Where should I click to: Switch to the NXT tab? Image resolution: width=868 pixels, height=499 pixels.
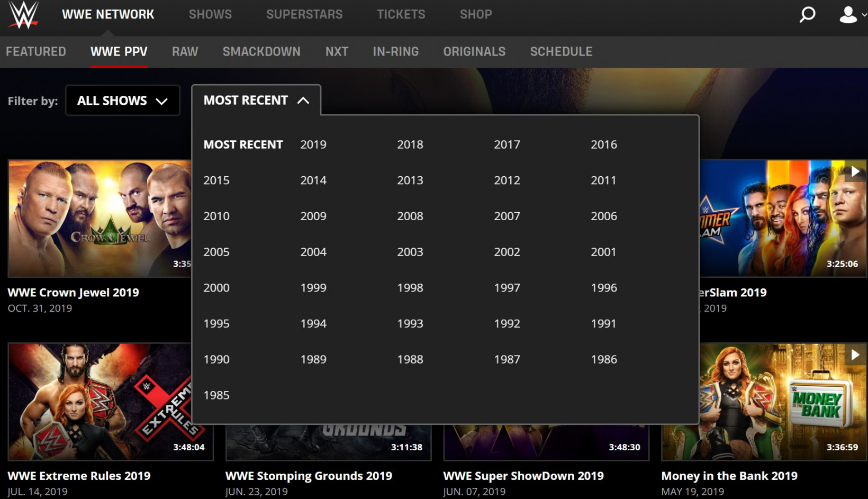tap(337, 52)
